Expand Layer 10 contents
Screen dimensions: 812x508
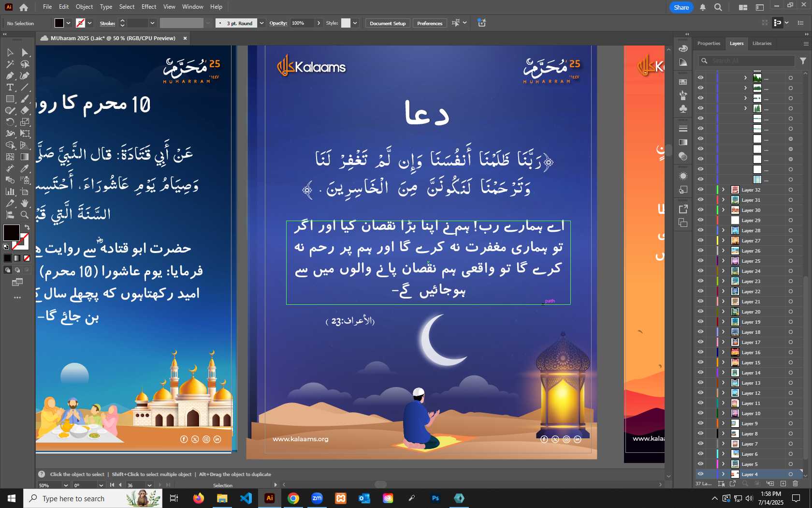pyautogui.click(x=724, y=413)
